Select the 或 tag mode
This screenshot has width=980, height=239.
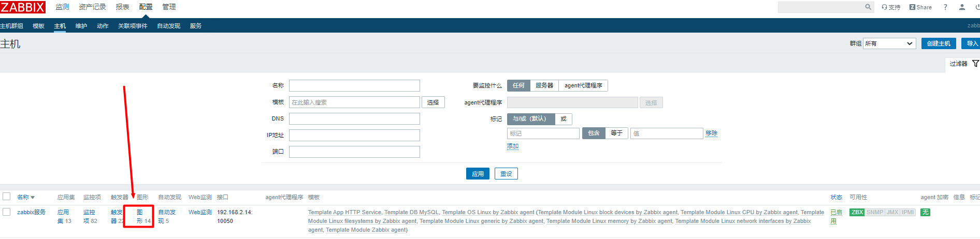point(564,119)
